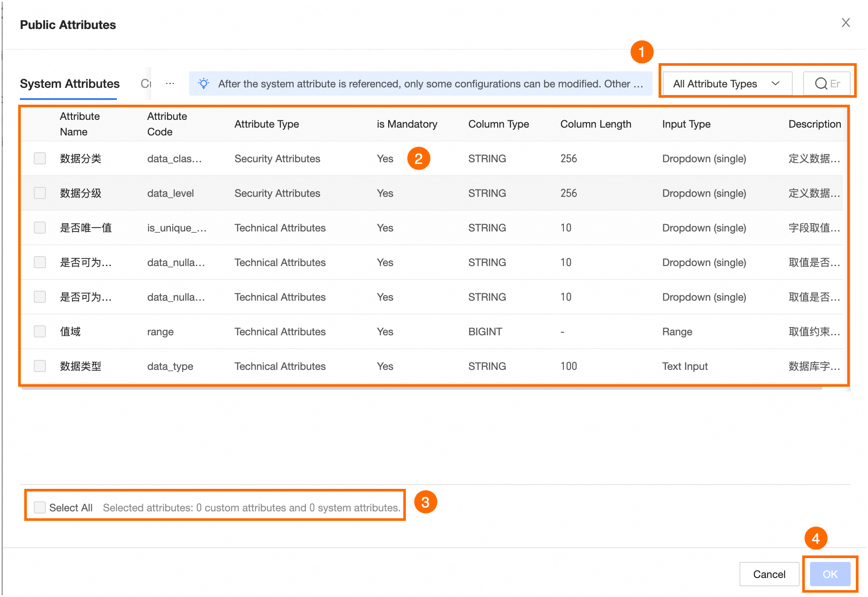Click the Attribute Name column header
Image resolution: width=868 pixels, height=597 pixels.
(80, 124)
